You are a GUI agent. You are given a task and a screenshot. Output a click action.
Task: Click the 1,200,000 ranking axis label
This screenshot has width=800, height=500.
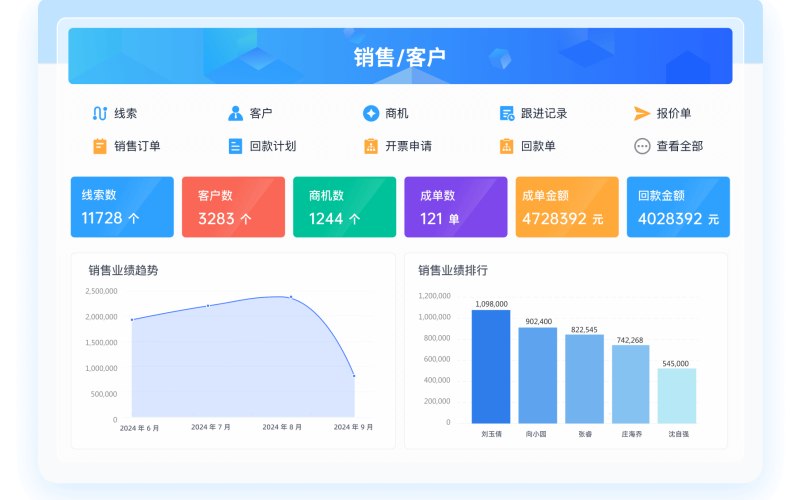pyautogui.click(x=435, y=296)
